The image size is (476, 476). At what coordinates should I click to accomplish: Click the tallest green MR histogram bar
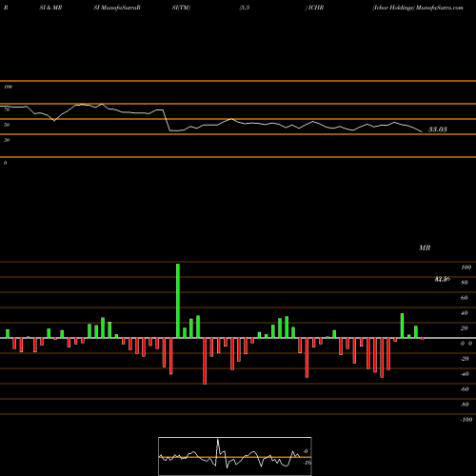(178, 301)
